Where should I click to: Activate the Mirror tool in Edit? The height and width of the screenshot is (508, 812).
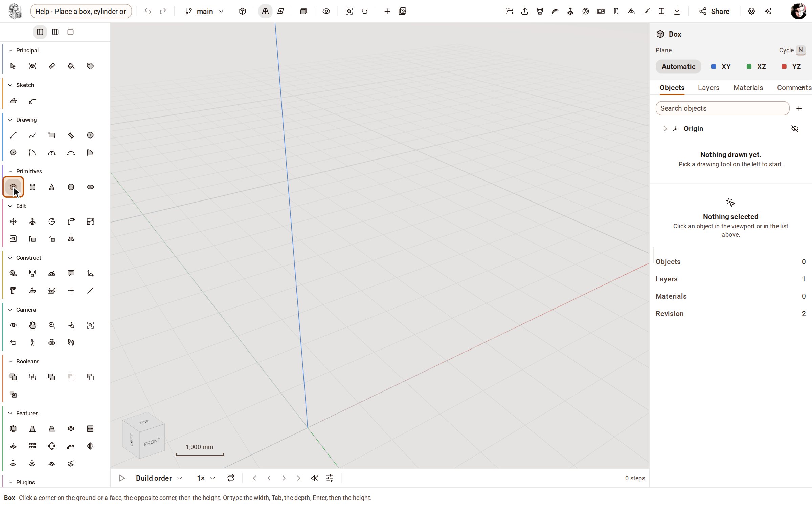click(71, 239)
